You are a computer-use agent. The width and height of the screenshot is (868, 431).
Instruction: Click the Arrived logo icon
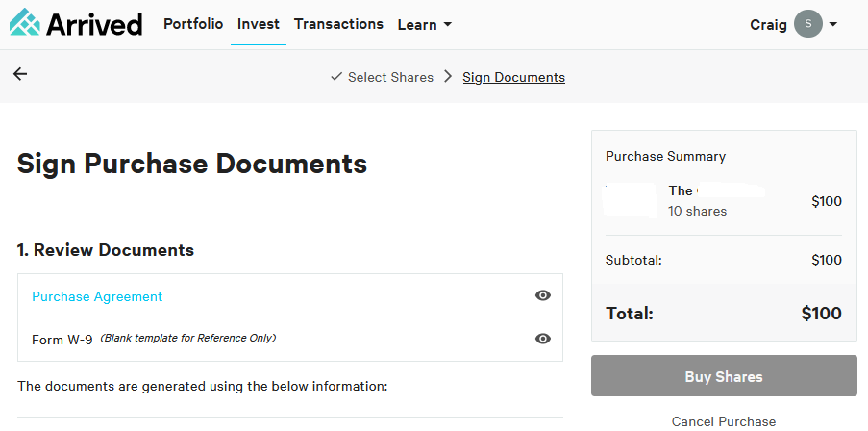(x=24, y=22)
